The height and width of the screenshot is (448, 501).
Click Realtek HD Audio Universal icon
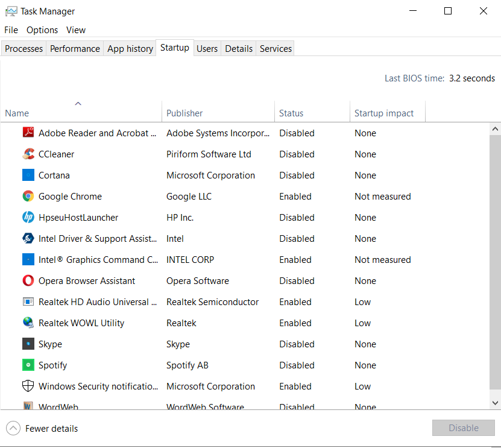pos(28,301)
